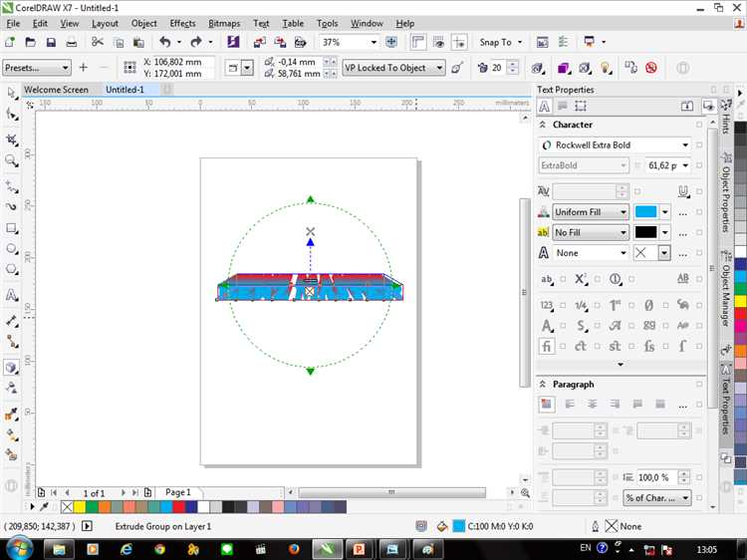The width and height of the screenshot is (747, 560).
Task: Open VP Locked To Object dropdown
Action: coord(394,68)
